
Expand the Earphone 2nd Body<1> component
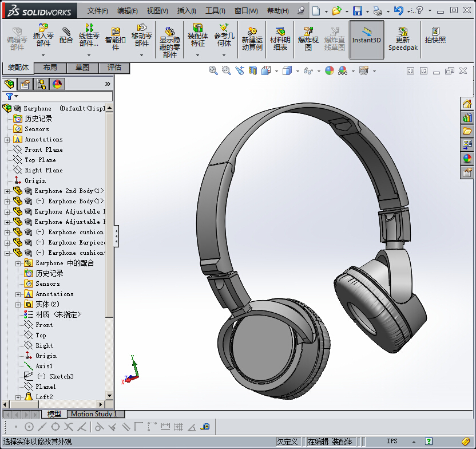coord(7,191)
